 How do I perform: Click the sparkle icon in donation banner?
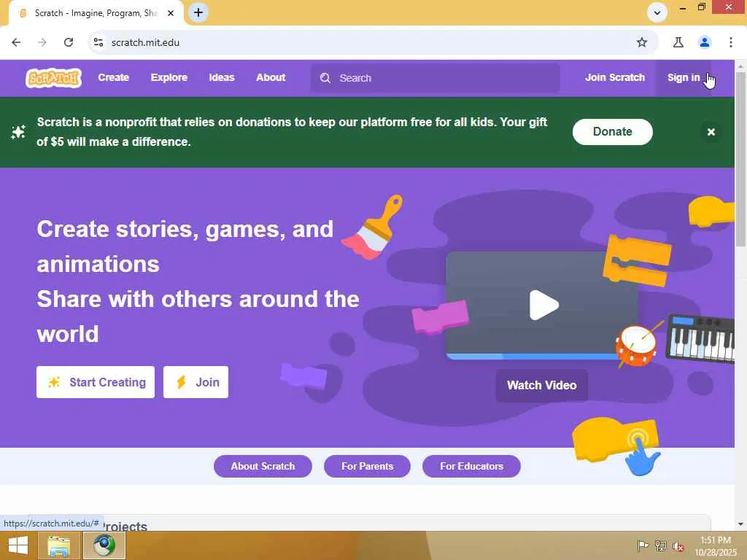click(x=18, y=132)
